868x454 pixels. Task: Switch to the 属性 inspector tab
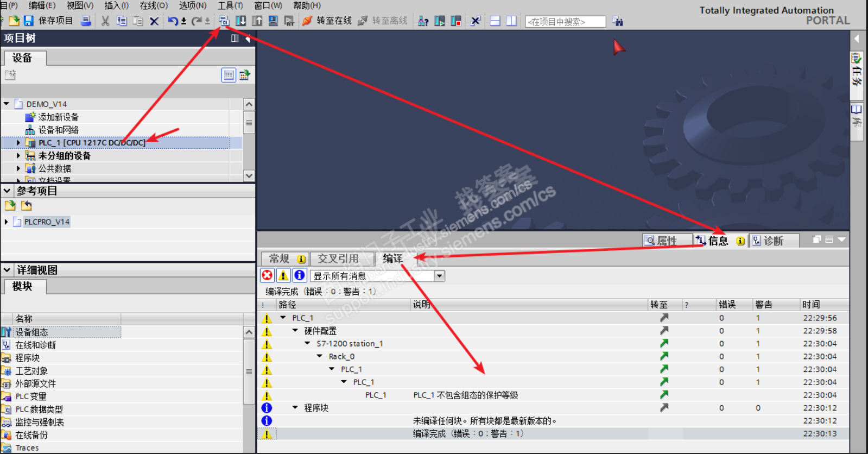[x=667, y=241]
